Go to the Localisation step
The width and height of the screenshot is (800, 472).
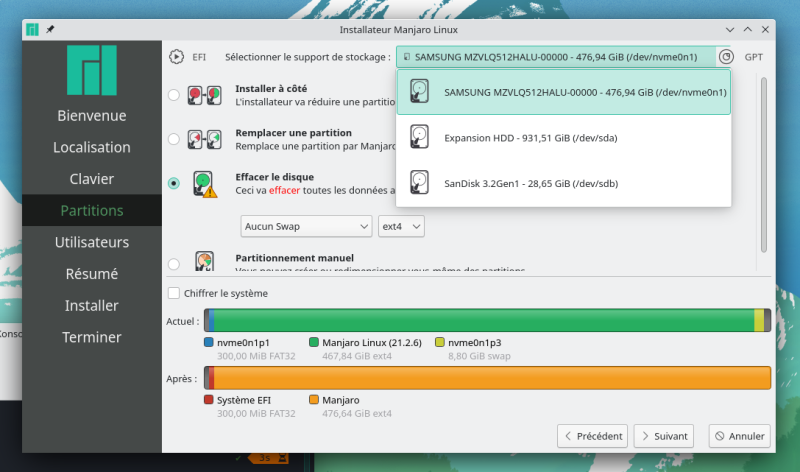[x=92, y=147]
